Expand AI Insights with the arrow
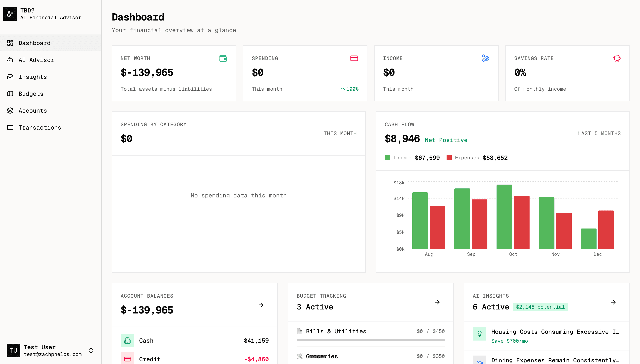Screen dimensions: 640x364 [613, 302]
